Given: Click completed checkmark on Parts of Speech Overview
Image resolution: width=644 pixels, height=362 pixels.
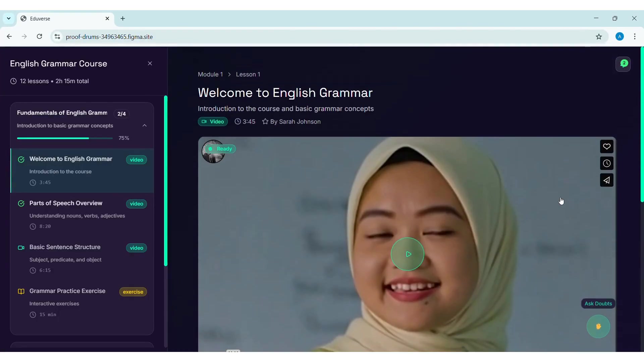Looking at the screenshot, I should point(21,203).
